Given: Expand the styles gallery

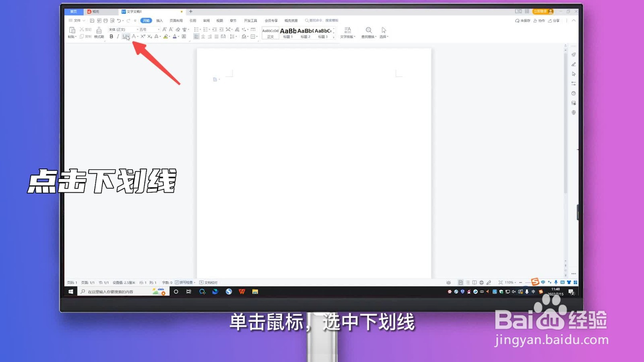Looking at the screenshot, I should 334,37.
